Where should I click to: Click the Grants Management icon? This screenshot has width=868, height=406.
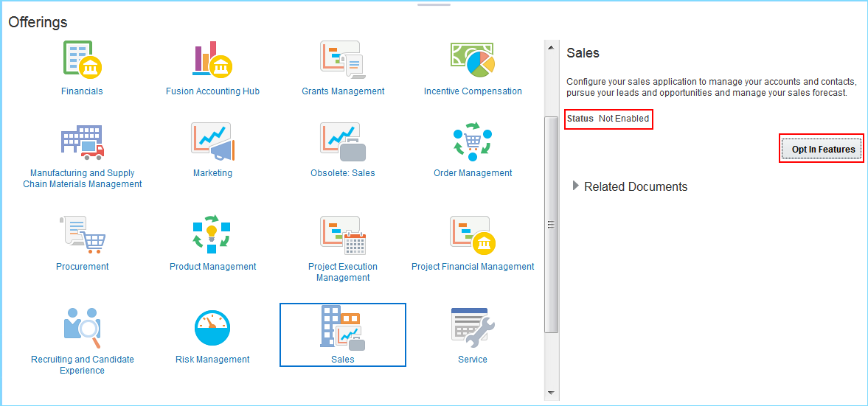pos(343,59)
